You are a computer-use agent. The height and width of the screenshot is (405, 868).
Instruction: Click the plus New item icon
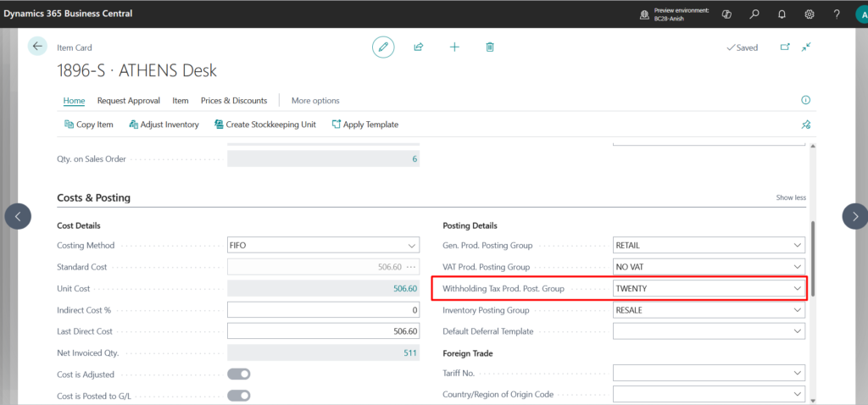[454, 47]
